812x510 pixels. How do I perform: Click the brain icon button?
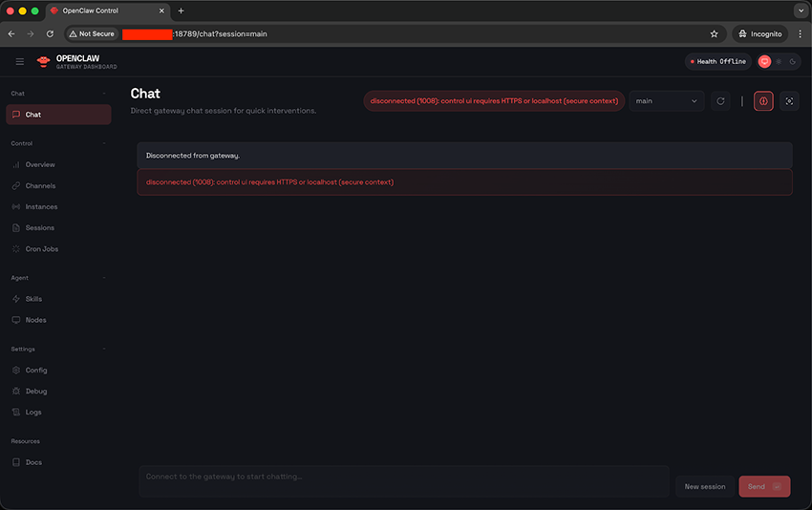[763, 101]
